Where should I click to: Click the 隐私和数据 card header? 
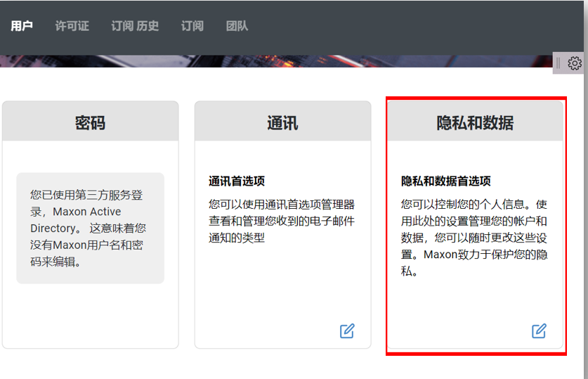click(475, 121)
